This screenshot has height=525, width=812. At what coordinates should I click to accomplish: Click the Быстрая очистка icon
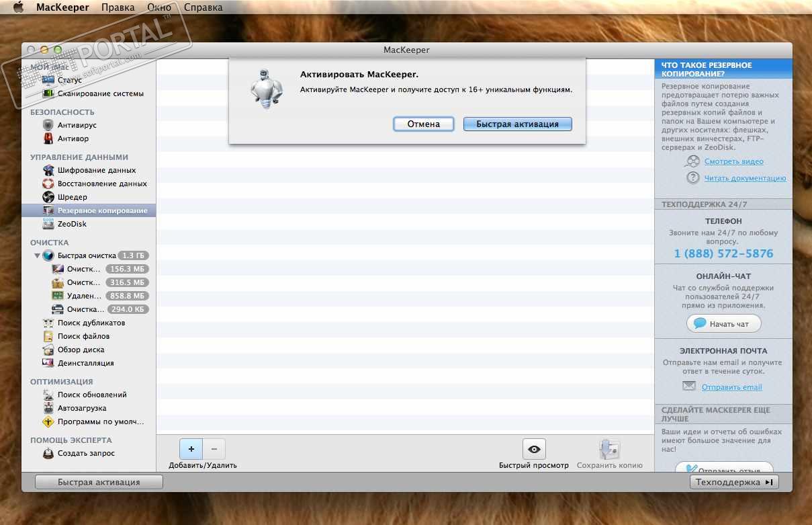48,255
